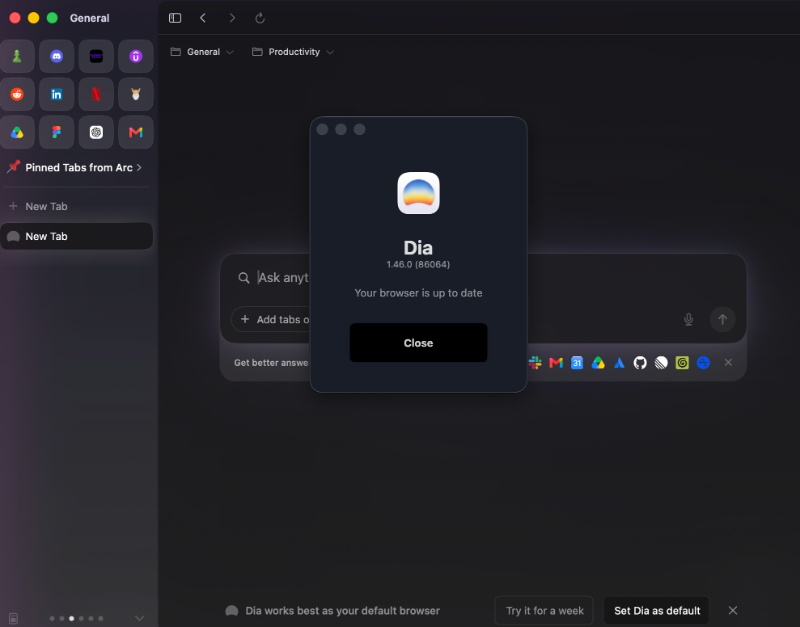Image resolution: width=800 pixels, height=627 pixels.
Task: Open the viking helmet favorite tile
Action: 136,94
